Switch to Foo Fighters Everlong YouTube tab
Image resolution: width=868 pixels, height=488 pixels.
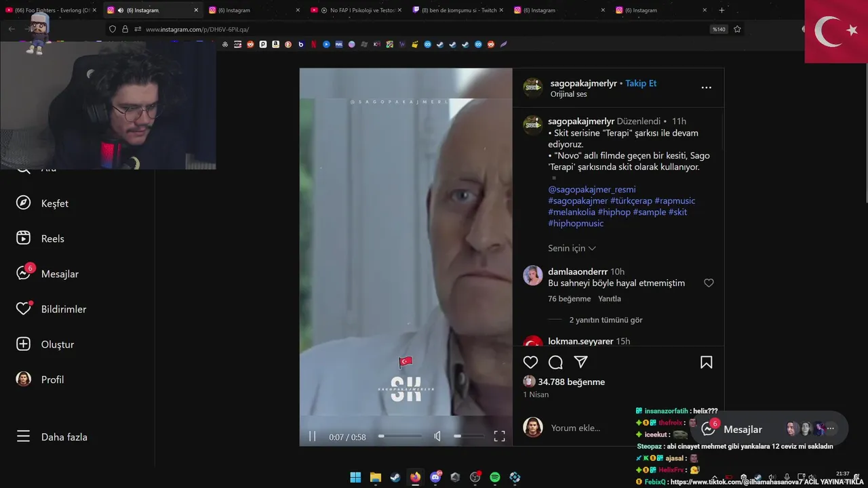click(52, 10)
